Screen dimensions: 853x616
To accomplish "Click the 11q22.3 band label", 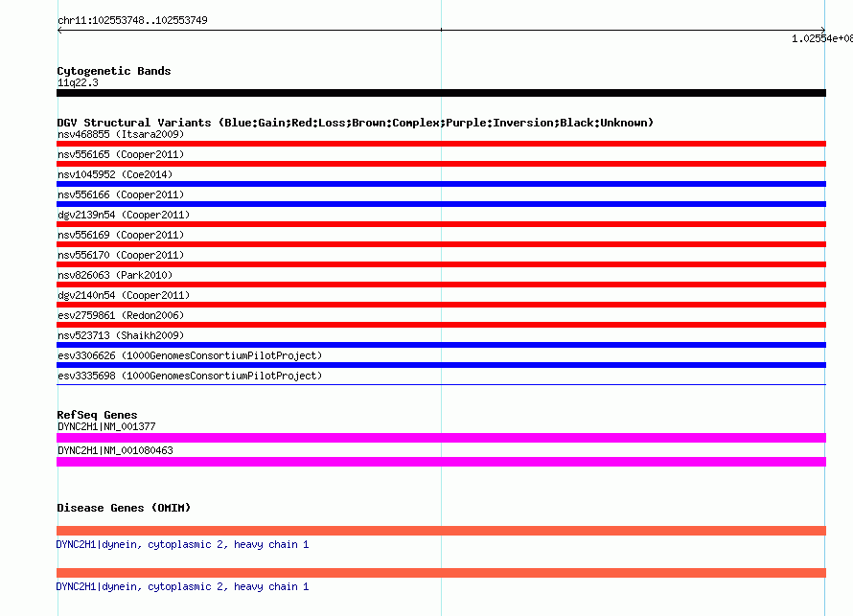I will point(78,82).
